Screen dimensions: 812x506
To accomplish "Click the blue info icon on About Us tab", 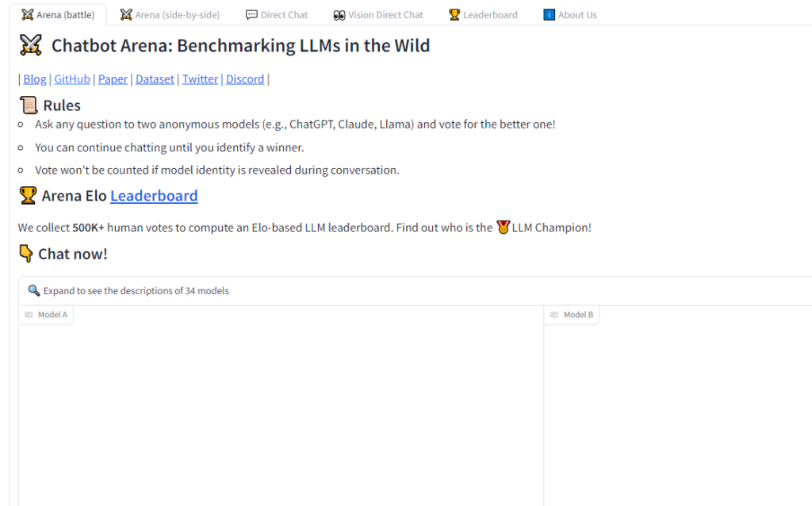I will [x=549, y=15].
